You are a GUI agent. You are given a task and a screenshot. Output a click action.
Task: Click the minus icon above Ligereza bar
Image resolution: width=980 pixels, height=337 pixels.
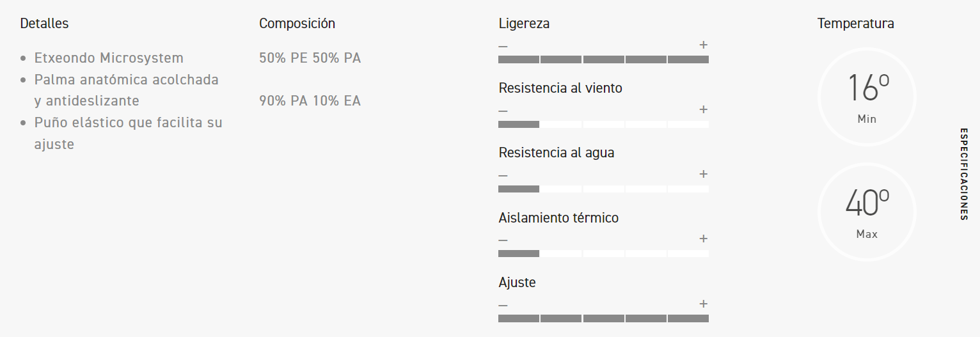click(503, 46)
